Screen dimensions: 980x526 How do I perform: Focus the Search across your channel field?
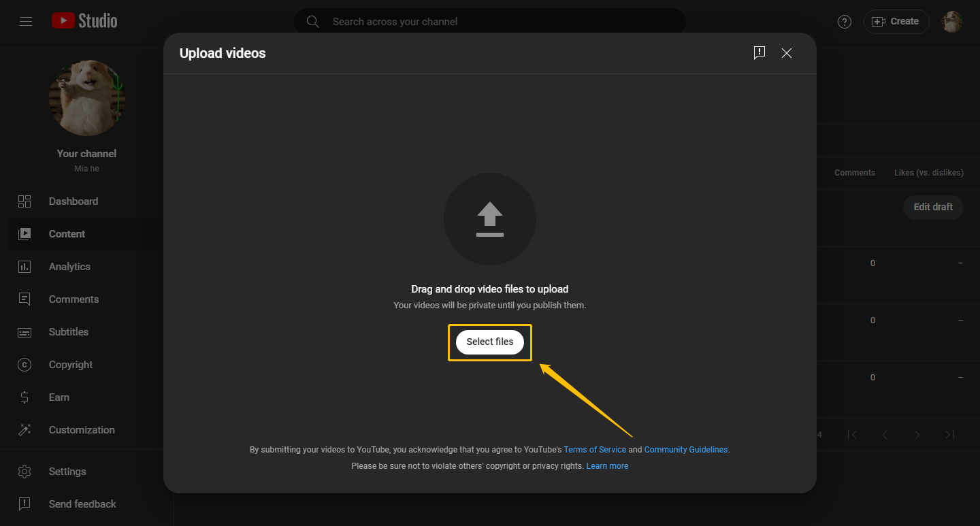pyautogui.click(x=490, y=22)
